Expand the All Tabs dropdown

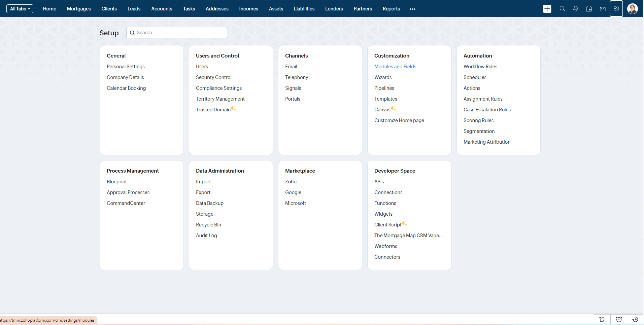20,9
